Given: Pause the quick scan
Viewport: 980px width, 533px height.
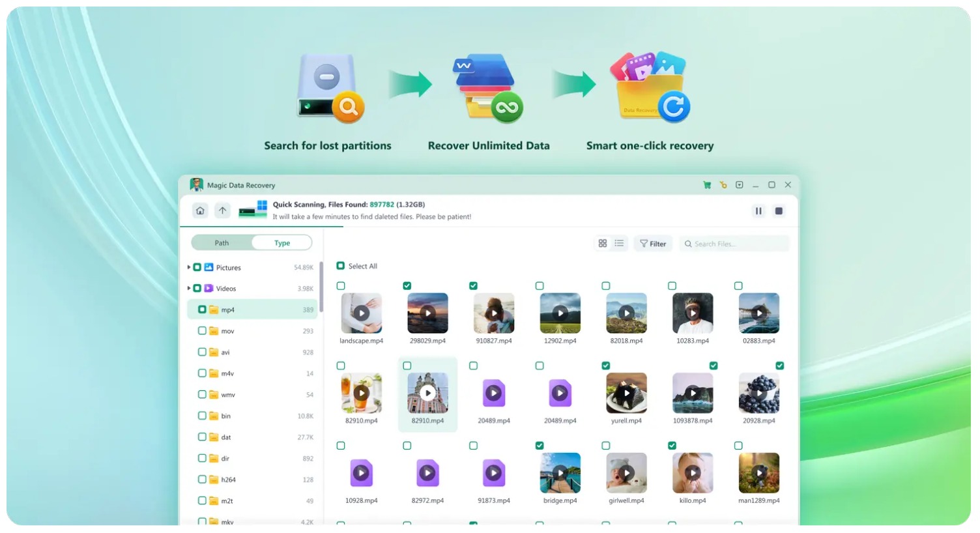Looking at the screenshot, I should (758, 211).
